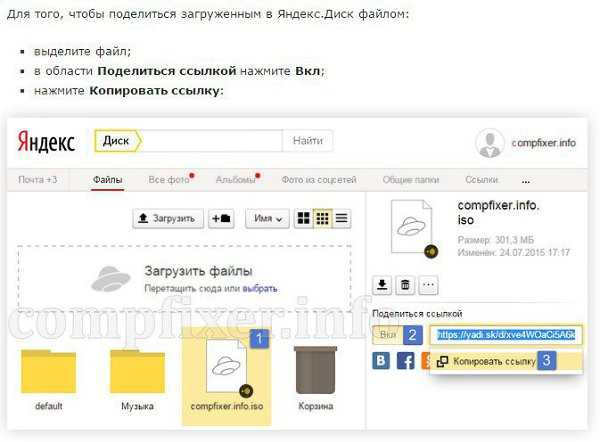The image size is (600, 442).
Task: Expand the hidden tabs ellipsis menu
Action: 526,180
